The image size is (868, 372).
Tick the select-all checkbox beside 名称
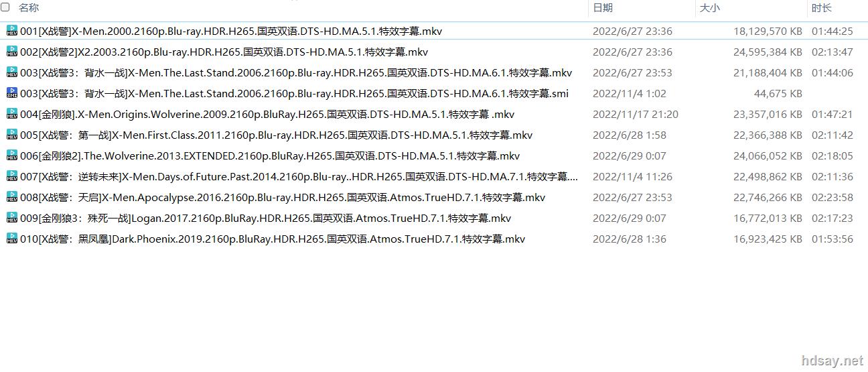click(5, 7)
